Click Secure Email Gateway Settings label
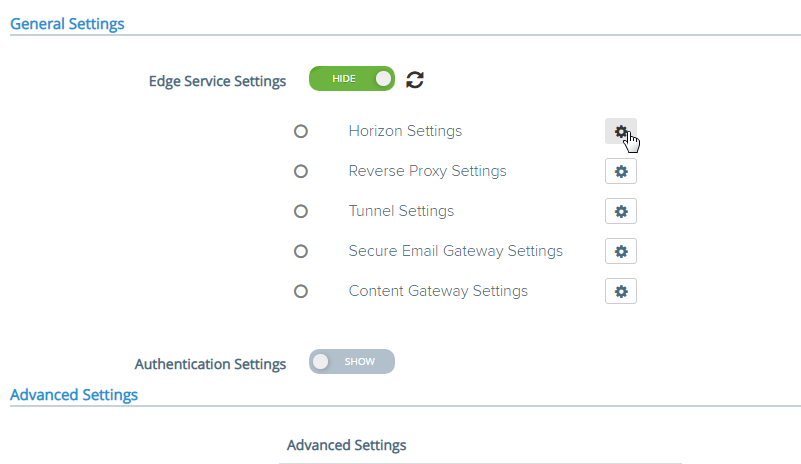 456,250
